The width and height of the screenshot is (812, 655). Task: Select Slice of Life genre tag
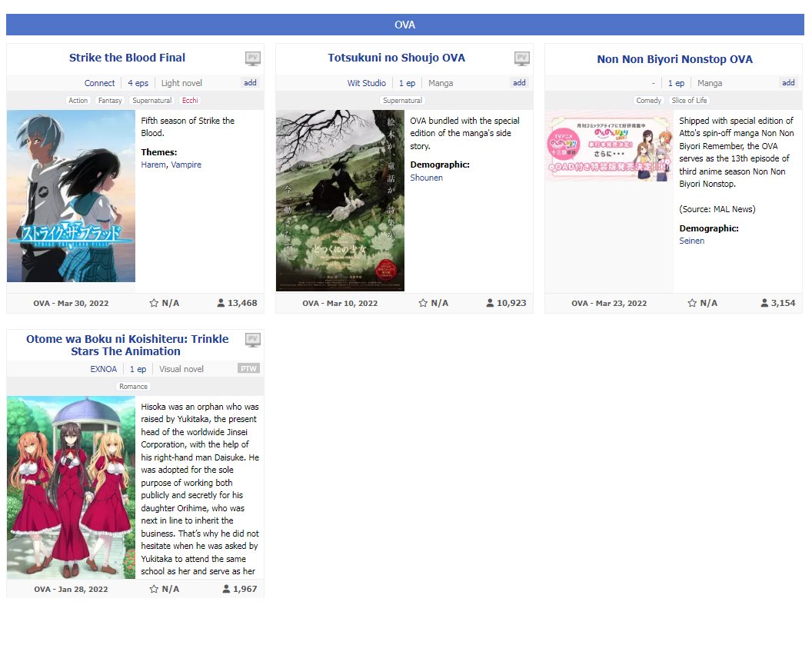(689, 101)
